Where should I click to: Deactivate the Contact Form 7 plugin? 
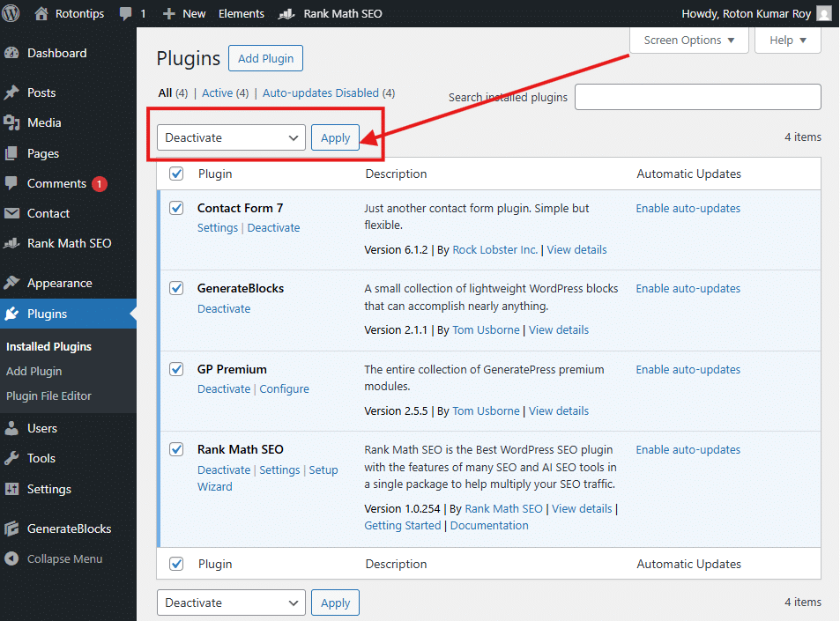click(274, 228)
